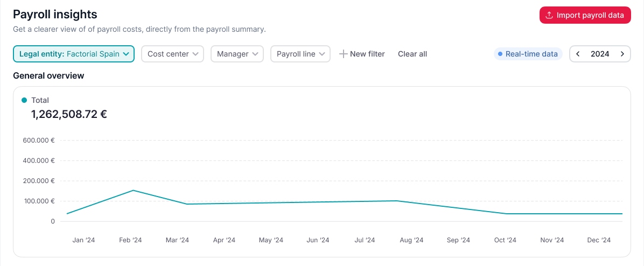Click the Sep '24 axis label
The width and height of the screenshot is (644, 266).
pos(458,240)
